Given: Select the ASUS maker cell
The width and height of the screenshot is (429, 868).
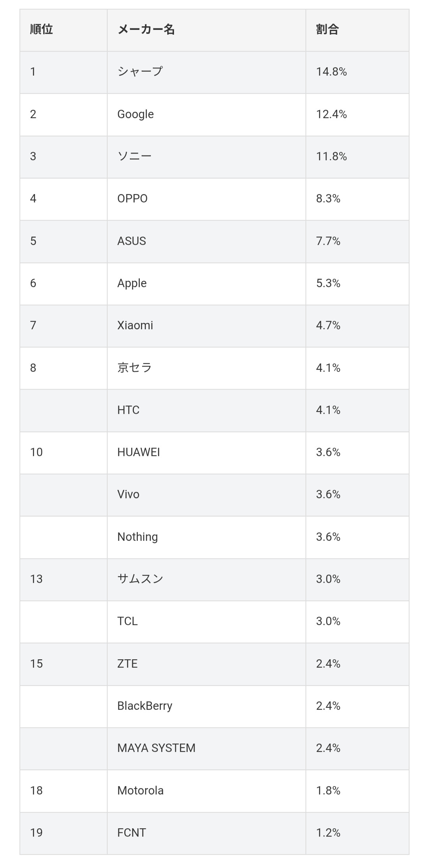Looking at the screenshot, I should pyautogui.click(x=131, y=241).
